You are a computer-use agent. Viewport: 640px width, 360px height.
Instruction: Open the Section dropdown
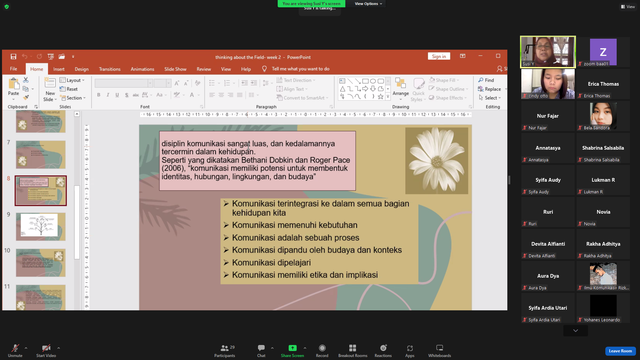point(73,98)
